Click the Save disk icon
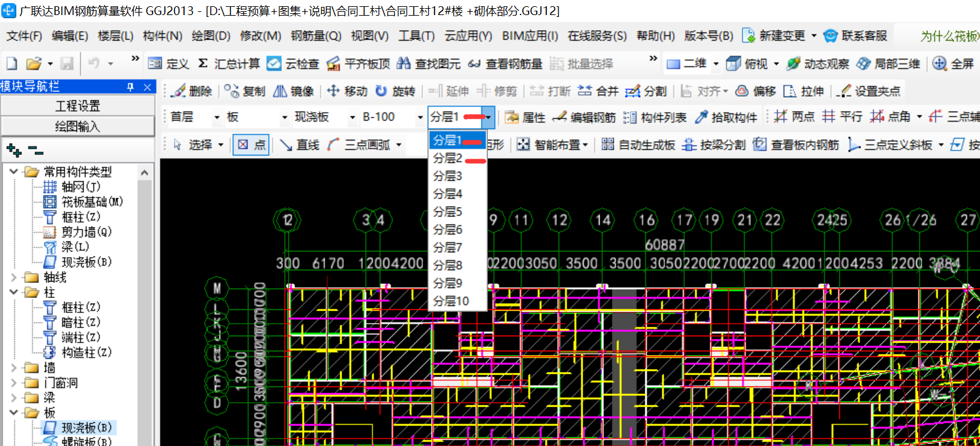Image resolution: width=980 pixels, height=446 pixels. 67,63
